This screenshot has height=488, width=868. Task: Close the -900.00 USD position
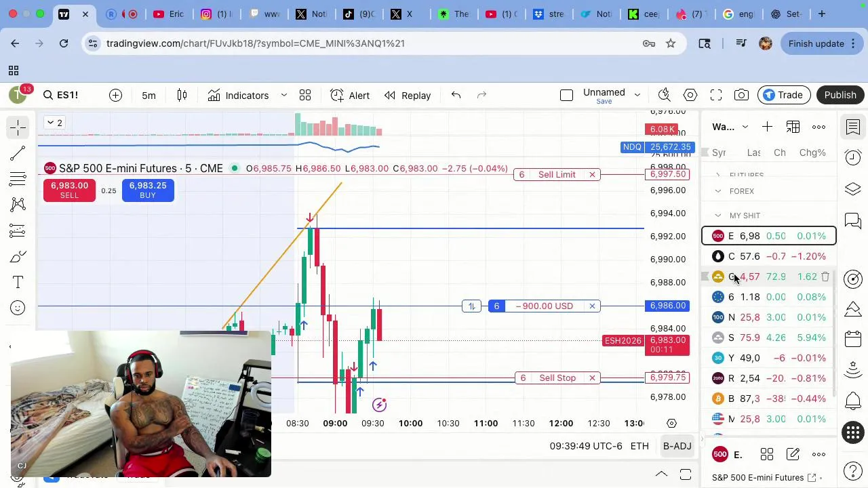592,306
